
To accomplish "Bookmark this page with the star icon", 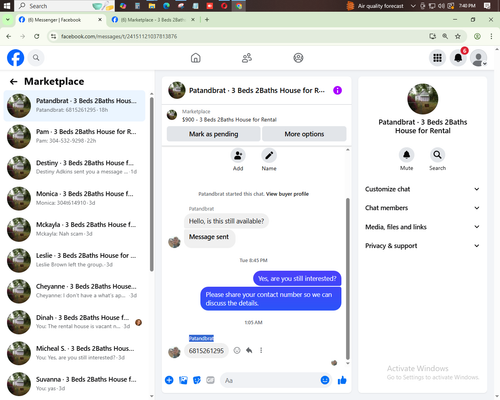I will tap(458, 36).
